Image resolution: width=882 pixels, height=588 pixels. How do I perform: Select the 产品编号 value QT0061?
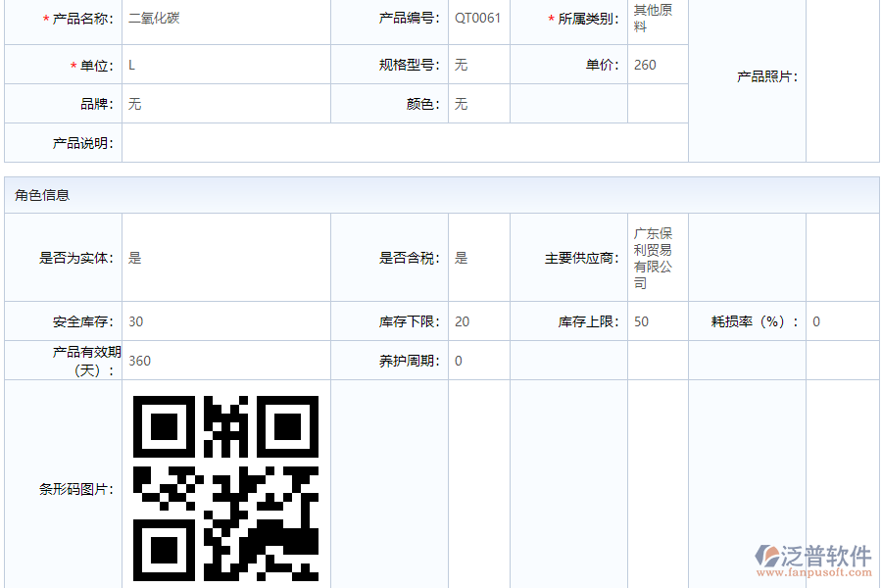point(478,19)
